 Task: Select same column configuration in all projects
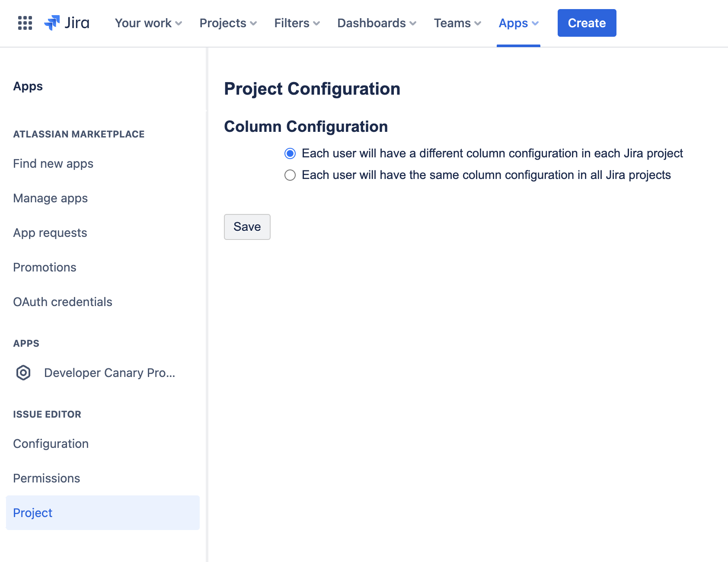[290, 175]
